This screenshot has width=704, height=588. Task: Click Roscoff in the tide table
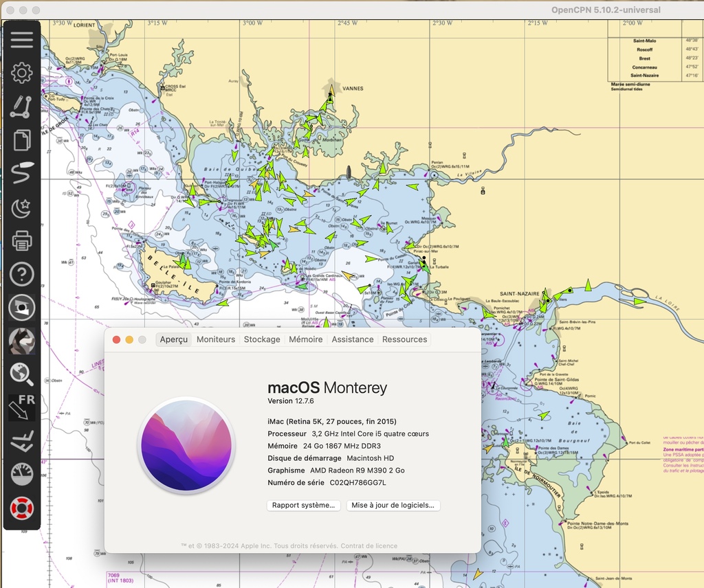(x=645, y=49)
